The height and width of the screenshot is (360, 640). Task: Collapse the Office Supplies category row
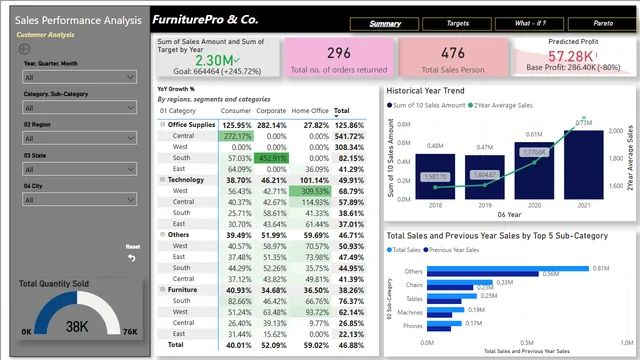[162, 124]
